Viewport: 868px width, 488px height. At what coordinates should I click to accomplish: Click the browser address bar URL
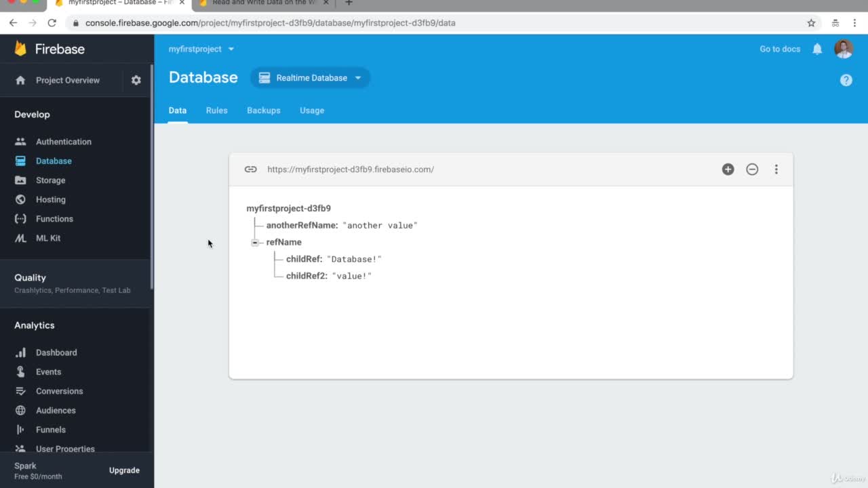(270, 22)
